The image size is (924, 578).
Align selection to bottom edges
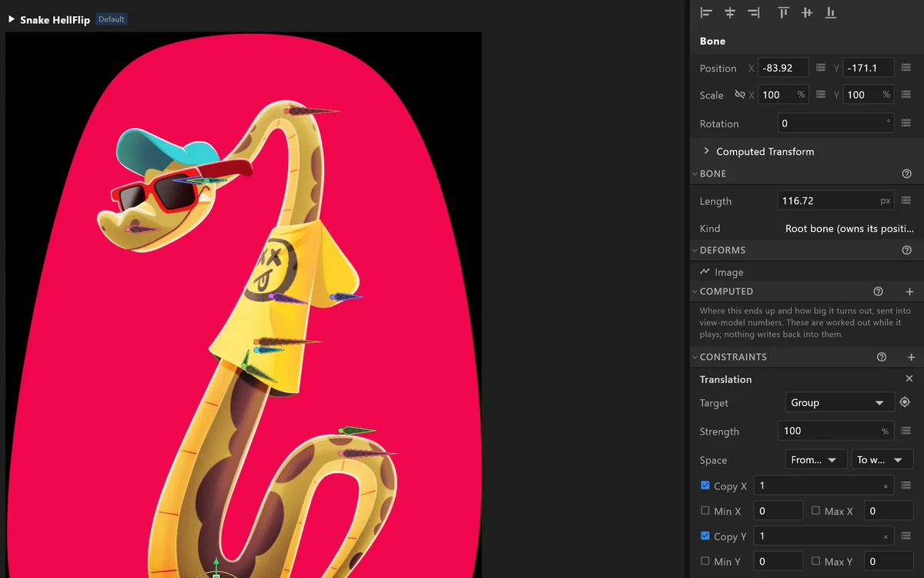point(831,12)
